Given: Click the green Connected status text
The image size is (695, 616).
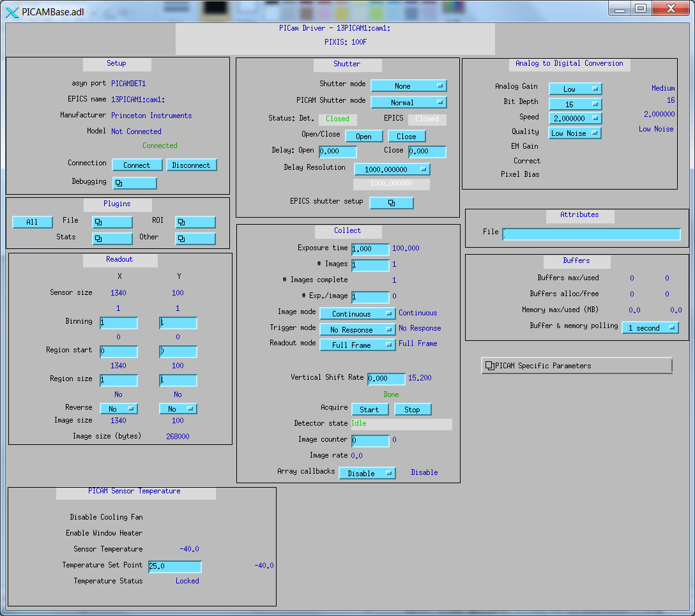Looking at the screenshot, I should coord(160,146).
